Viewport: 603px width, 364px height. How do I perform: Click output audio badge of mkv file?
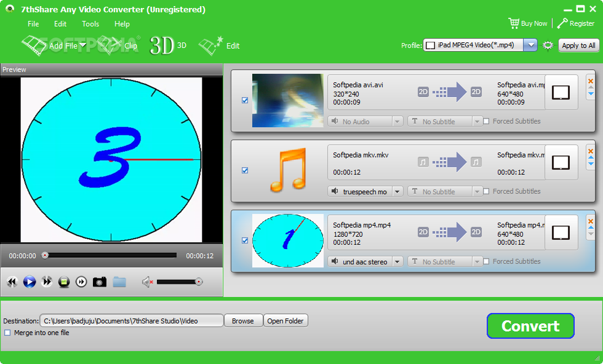click(476, 162)
